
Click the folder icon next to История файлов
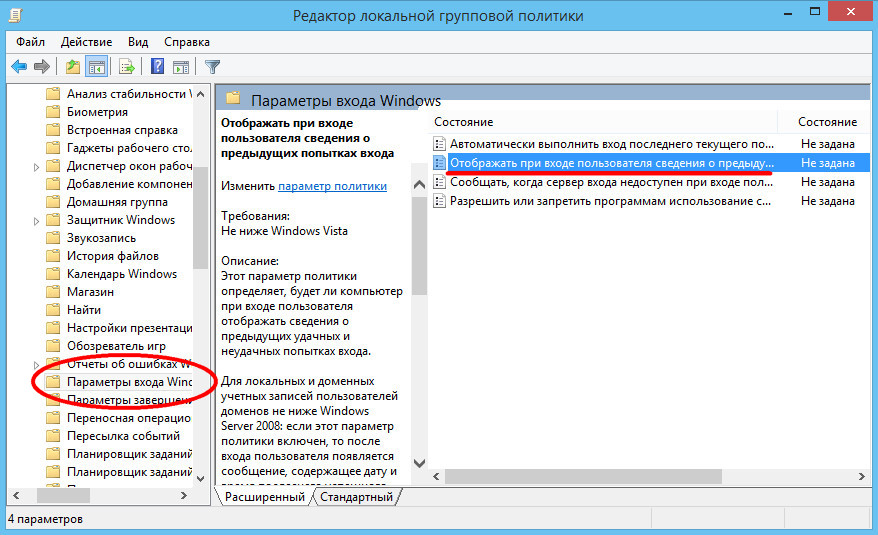click(x=53, y=255)
